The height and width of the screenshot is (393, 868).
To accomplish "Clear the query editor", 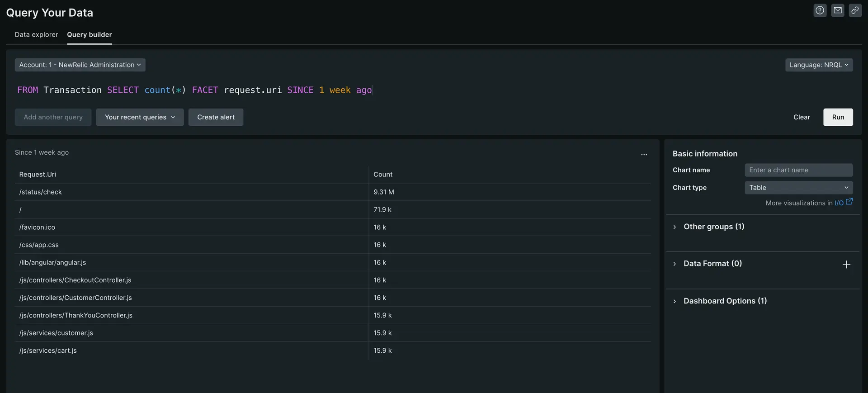I will pos(802,117).
